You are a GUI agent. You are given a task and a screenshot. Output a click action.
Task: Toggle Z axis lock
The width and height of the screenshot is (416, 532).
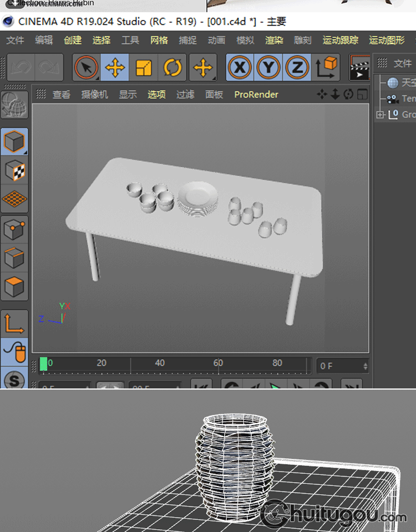coord(297,68)
